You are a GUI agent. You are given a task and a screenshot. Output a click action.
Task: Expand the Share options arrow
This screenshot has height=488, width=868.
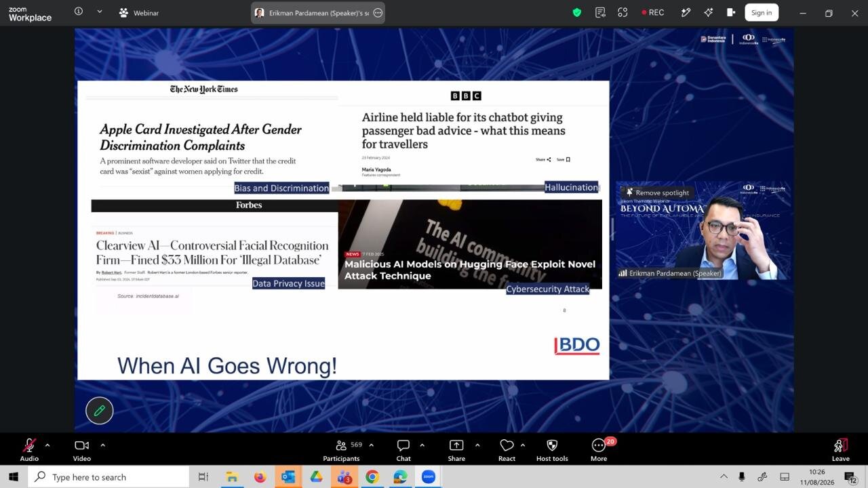(477, 445)
